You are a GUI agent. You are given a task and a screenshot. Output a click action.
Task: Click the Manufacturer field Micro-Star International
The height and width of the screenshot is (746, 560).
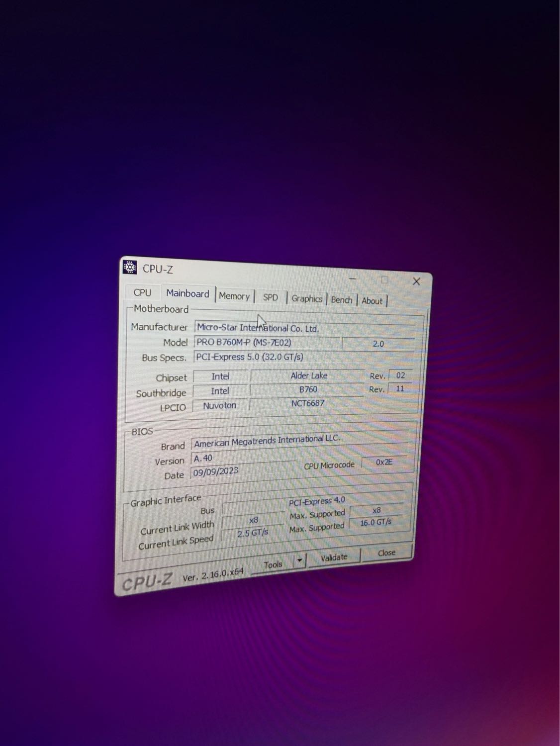tap(304, 328)
